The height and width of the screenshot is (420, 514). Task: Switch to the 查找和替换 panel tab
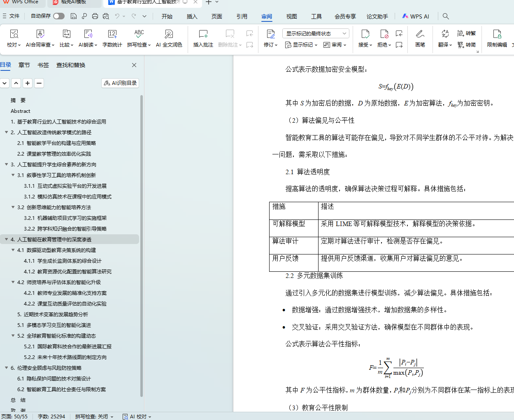pyautogui.click(x=71, y=65)
